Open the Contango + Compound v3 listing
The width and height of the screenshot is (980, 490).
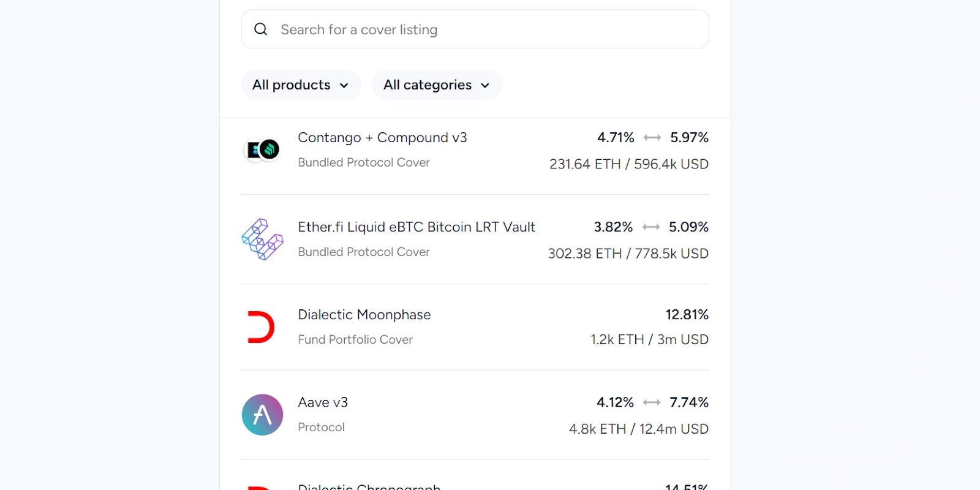point(382,138)
